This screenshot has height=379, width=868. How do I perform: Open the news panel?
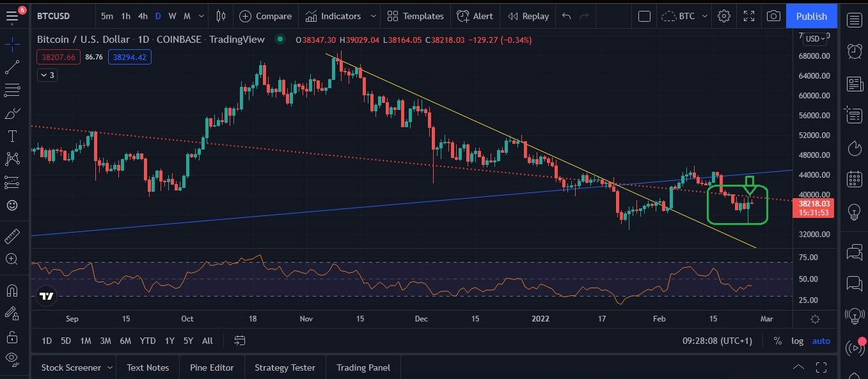(x=854, y=84)
